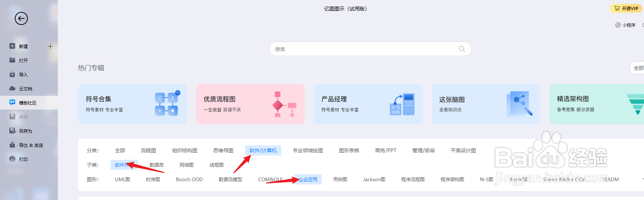This screenshot has width=644, height=200.
Task: Open the 这张脑图 album card
Action: pos(486,104)
